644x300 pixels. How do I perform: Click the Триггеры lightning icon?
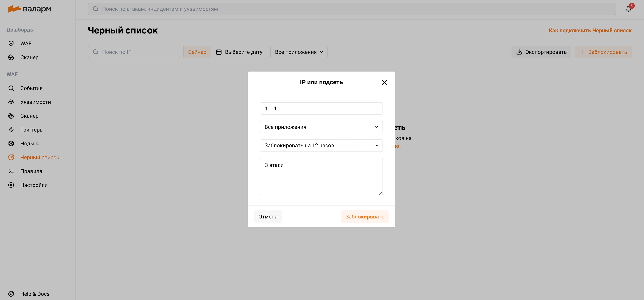click(x=11, y=130)
